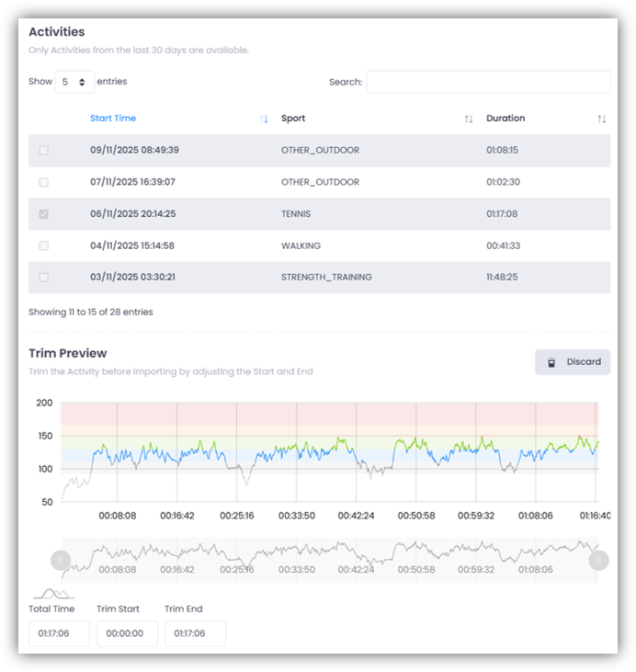The height and width of the screenshot is (672, 636).
Task: Click the Trim End time field
Action: pyautogui.click(x=195, y=633)
